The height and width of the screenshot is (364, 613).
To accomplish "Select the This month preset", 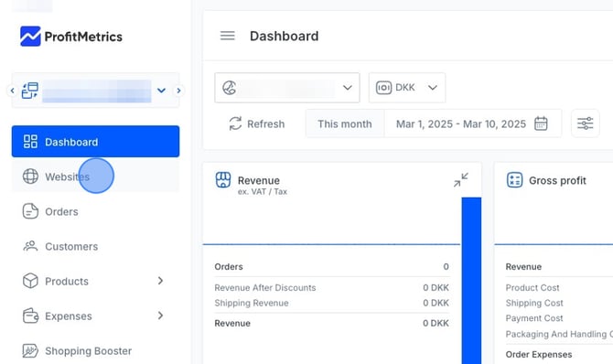I will click(x=345, y=124).
